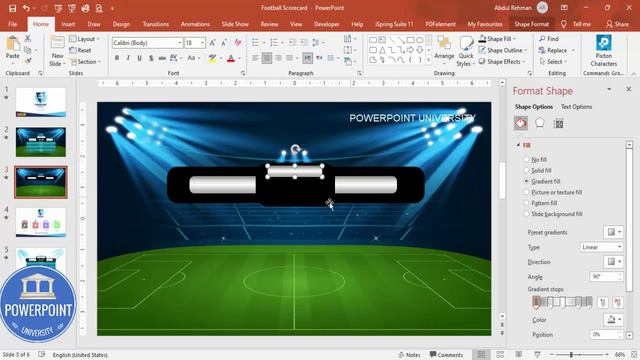Image resolution: width=640 pixels, height=360 pixels.
Task: Open the Size & Properties icon
Action: coord(558,123)
